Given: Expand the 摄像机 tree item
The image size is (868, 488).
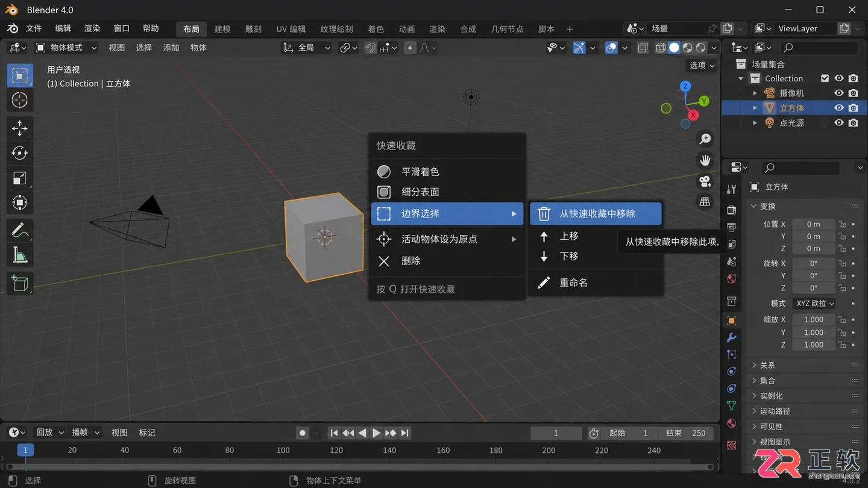Looking at the screenshot, I should click(755, 93).
